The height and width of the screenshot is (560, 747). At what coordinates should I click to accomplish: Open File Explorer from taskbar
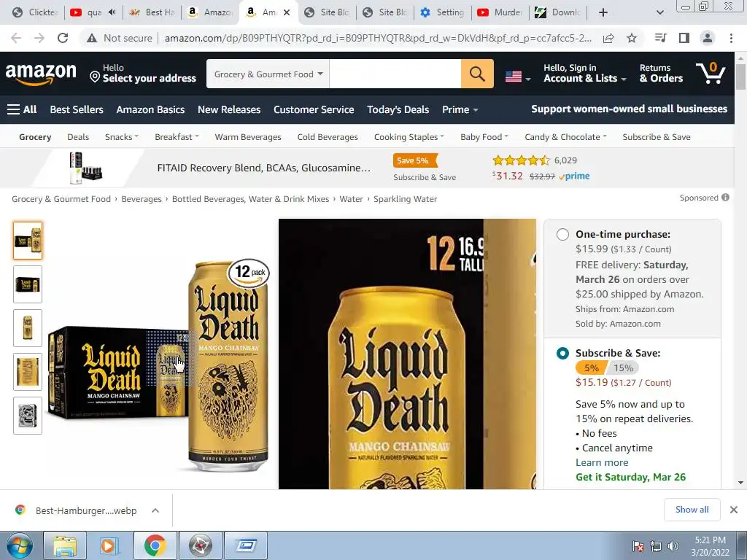click(65, 545)
